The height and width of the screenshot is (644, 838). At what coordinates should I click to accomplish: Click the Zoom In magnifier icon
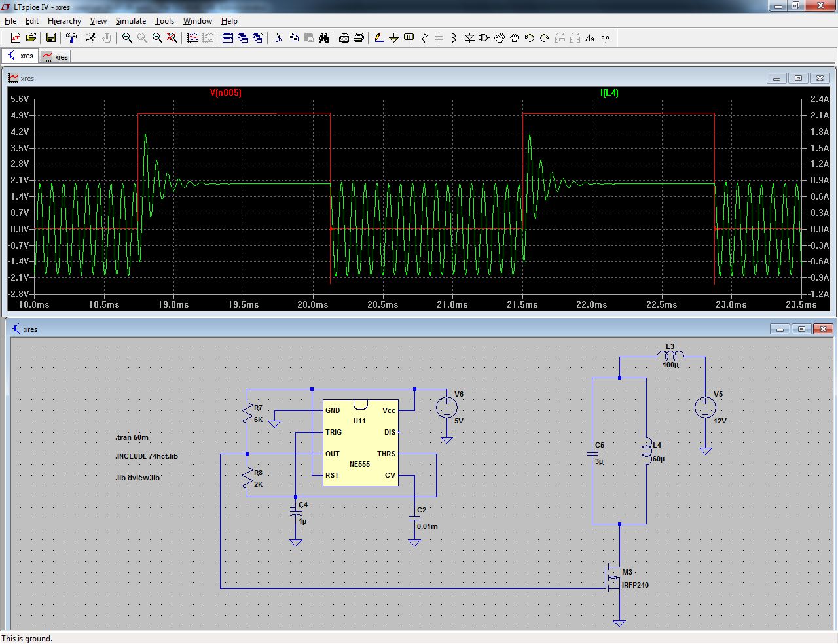pyautogui.click(x=127, y=38)
